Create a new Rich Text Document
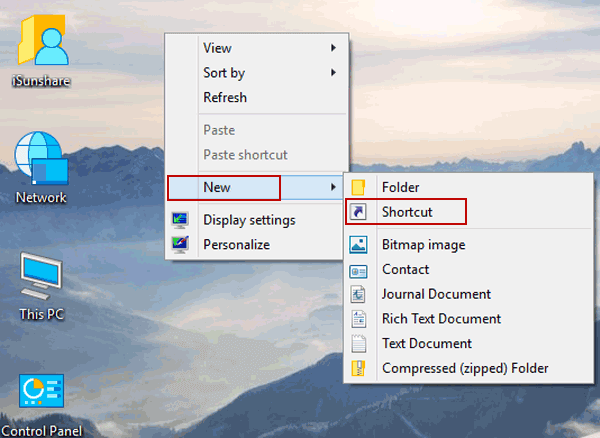The width and height of the screenshot is (600, 438). click(441, 319)
